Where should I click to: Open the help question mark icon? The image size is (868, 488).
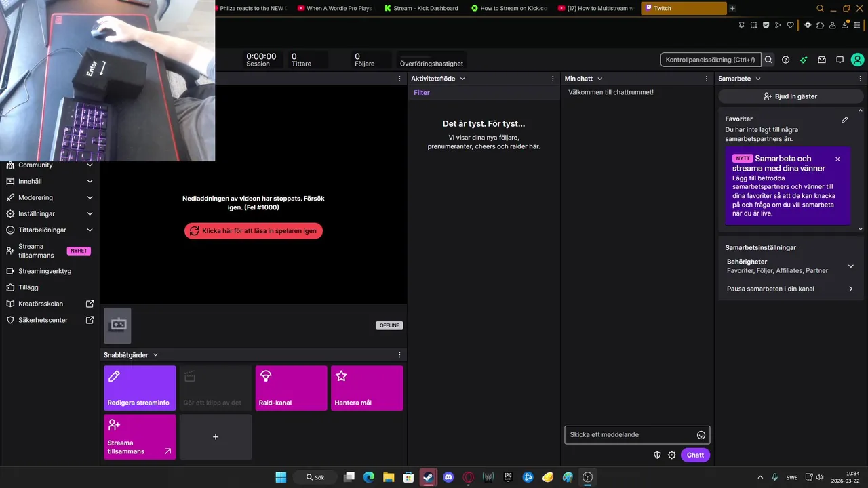tap(785, 60)
